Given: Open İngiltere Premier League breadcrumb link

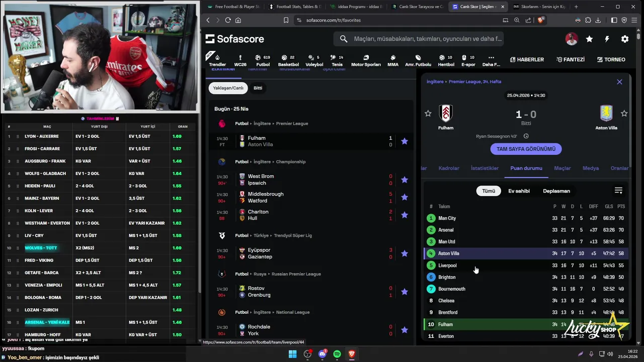Looking at the screenshot, I should click(464, 81).
